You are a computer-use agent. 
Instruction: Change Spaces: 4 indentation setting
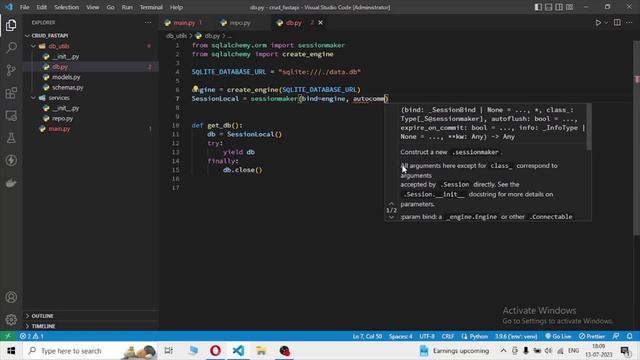coord(400,336)
